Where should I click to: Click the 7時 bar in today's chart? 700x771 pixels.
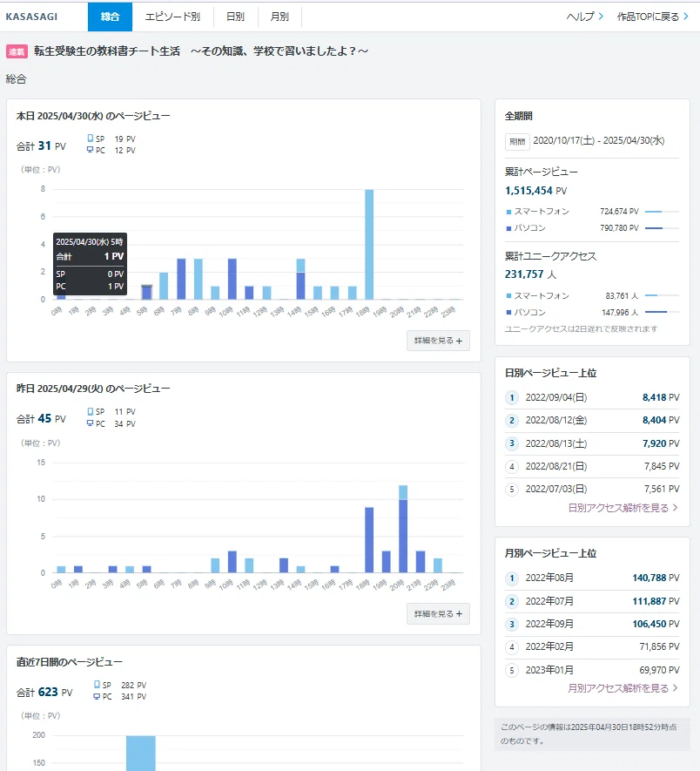(181, 279)
